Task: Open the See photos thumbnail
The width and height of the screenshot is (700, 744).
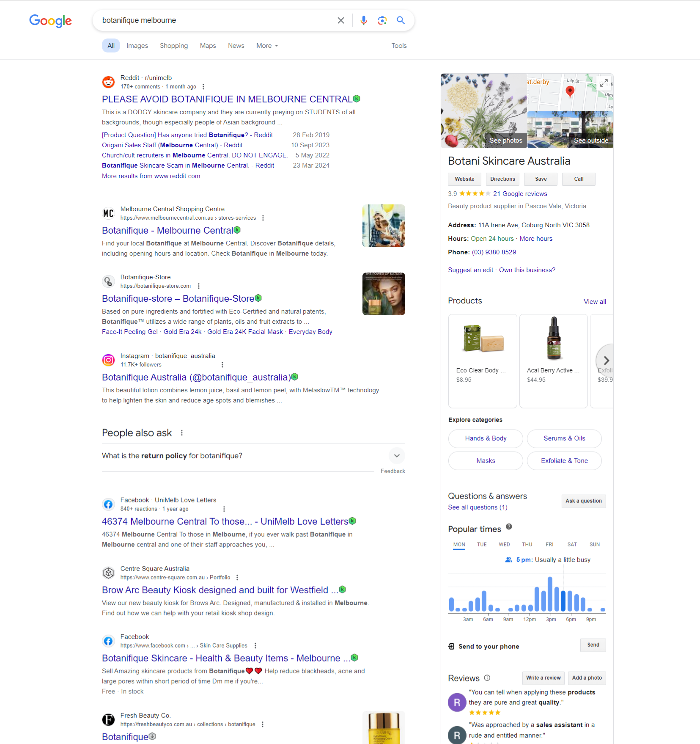Action: [x=484, y=111]
